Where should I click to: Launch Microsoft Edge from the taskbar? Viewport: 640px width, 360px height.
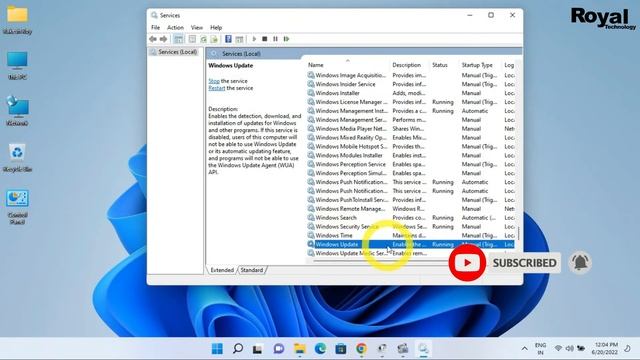320,349
